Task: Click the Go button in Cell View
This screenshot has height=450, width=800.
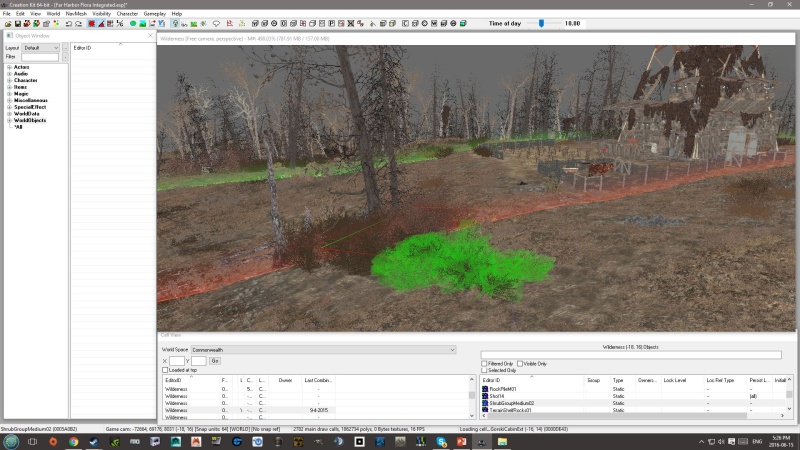Action: 215,361
